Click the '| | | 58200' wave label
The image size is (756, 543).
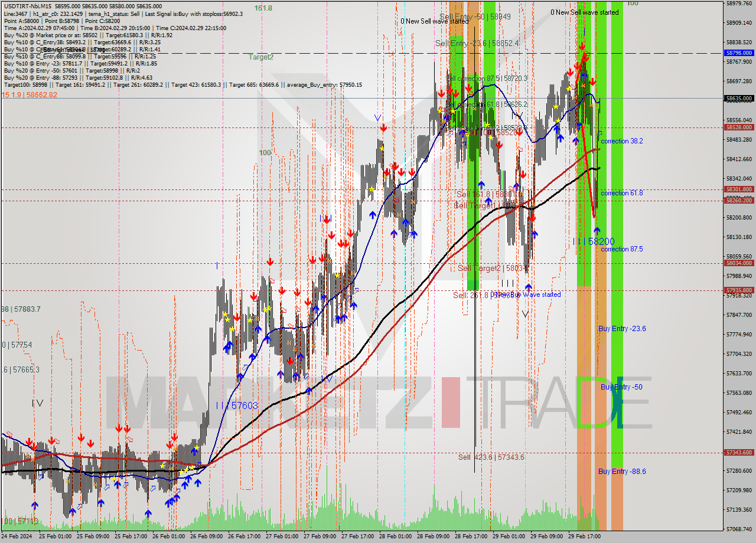[594, 241]
